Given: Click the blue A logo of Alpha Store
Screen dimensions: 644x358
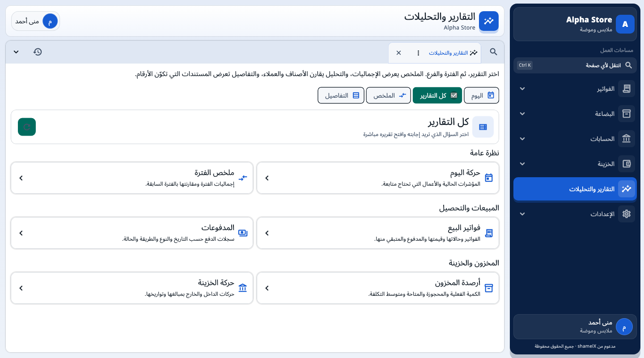Looking at the screenshot, I should [625, 24].
